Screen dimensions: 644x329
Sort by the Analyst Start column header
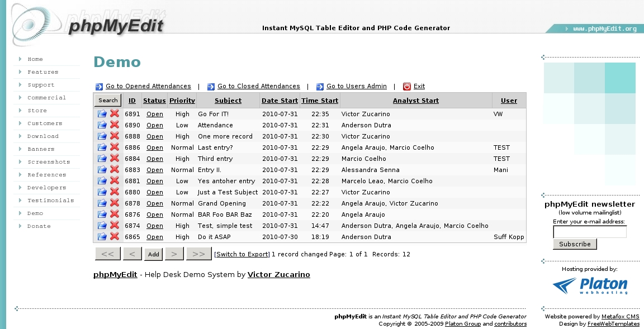click(416, 101)
